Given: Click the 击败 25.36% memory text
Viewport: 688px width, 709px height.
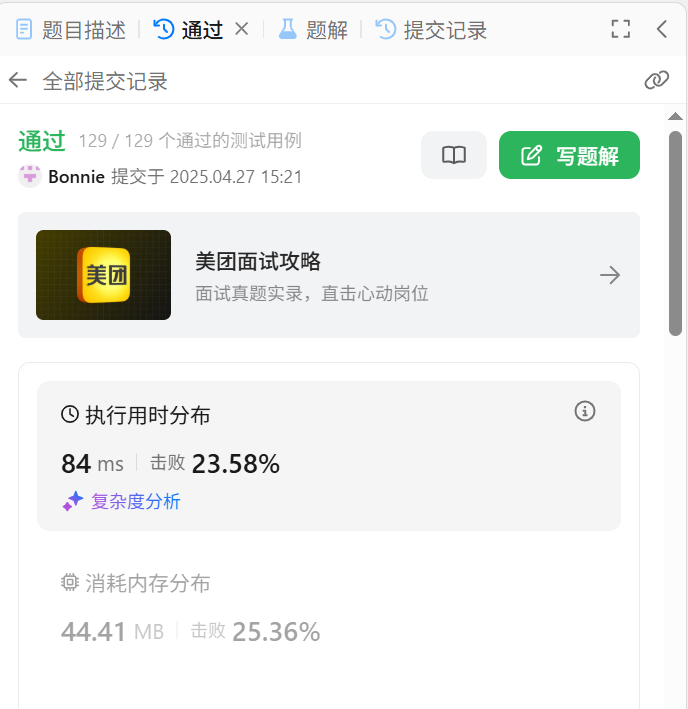Looking at the screenshot, I should point(255,631).
